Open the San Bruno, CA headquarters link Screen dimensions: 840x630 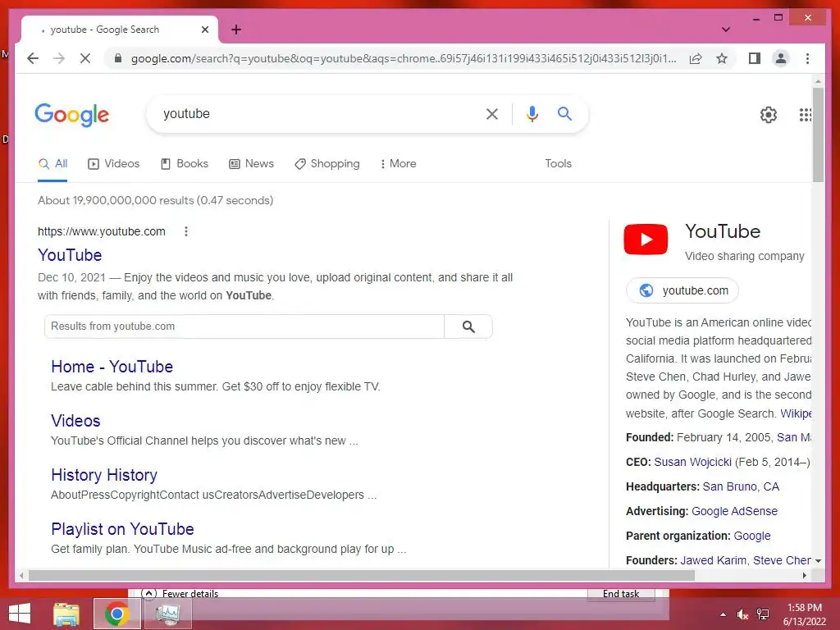coord(741,486)
